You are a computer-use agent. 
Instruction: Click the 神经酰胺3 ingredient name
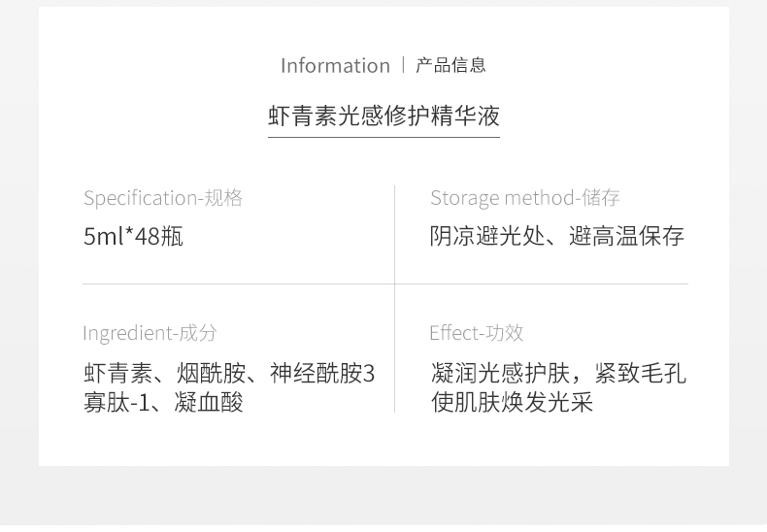pos(322,373)
